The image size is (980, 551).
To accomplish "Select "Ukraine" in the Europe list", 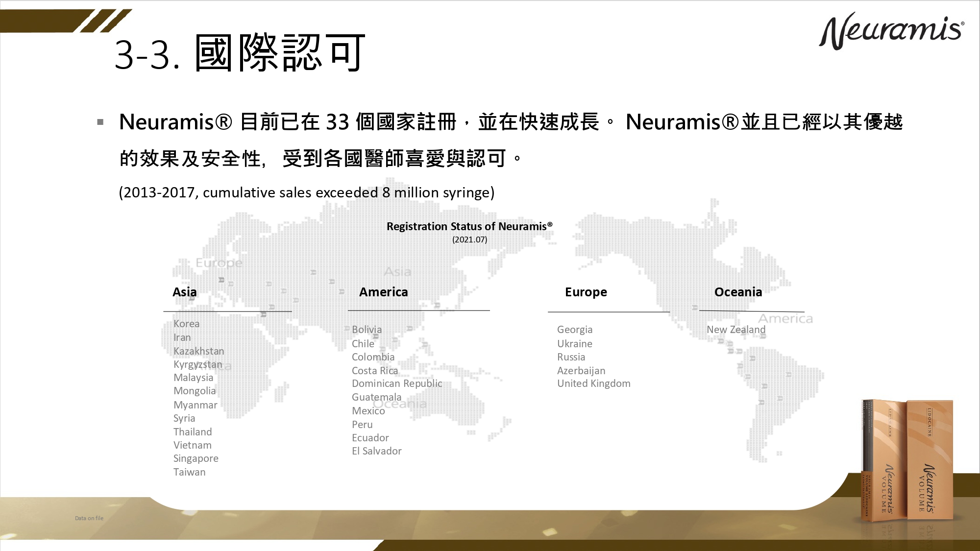I will (x=574, y=344).
